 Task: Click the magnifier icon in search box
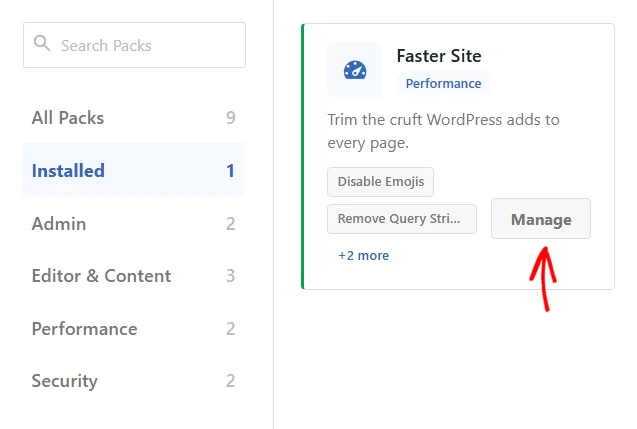pos(42,43)
